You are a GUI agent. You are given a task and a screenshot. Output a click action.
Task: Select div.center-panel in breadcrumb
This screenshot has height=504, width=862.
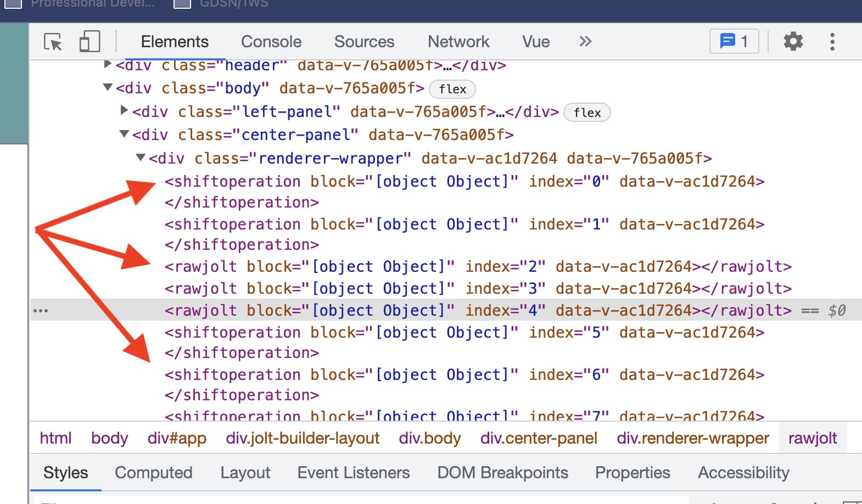coord(539,438)
